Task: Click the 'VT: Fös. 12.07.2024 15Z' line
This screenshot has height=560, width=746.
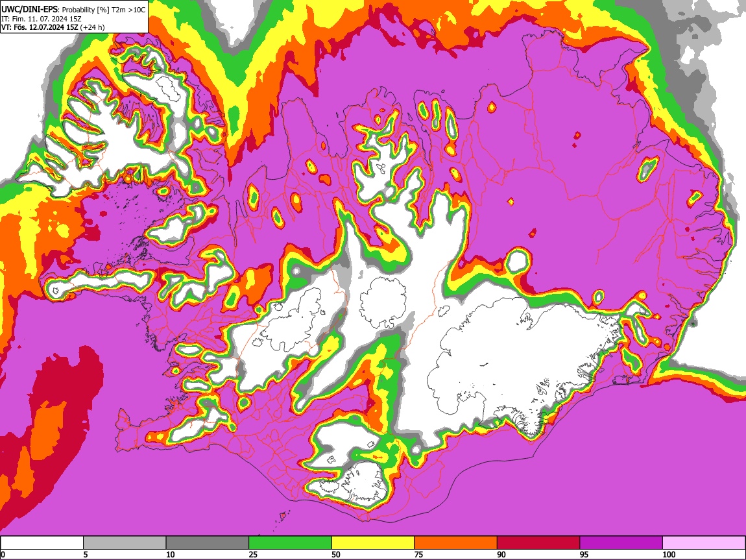Action: pyautogui.click(x=40, y=28)
